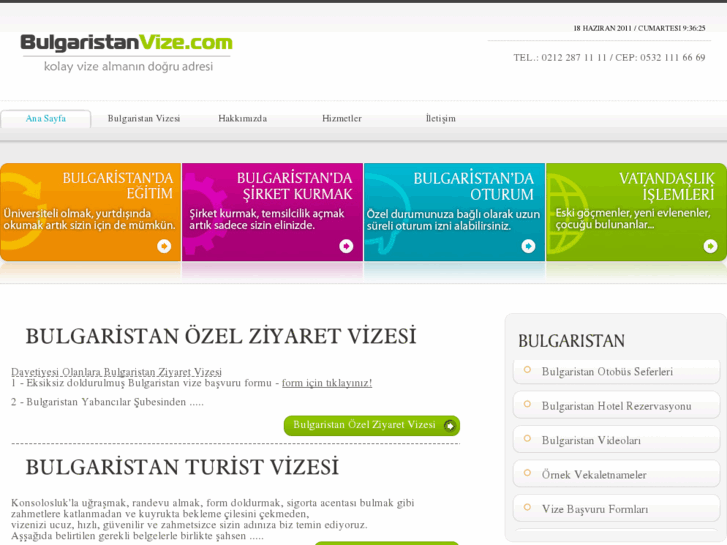Click the arrow icon on Vatandaşlık İşlemleri banner
The height and width of the screenshot is (545, 727).
tap(710, 246)
